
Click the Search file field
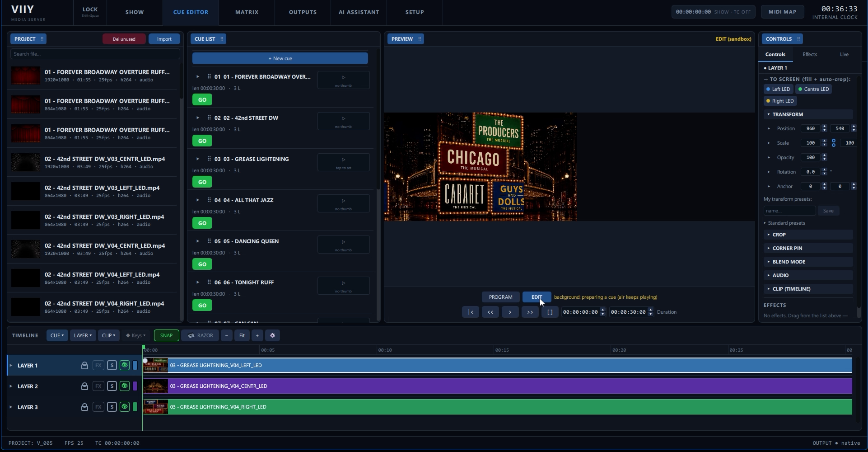[x=95, y=54]
